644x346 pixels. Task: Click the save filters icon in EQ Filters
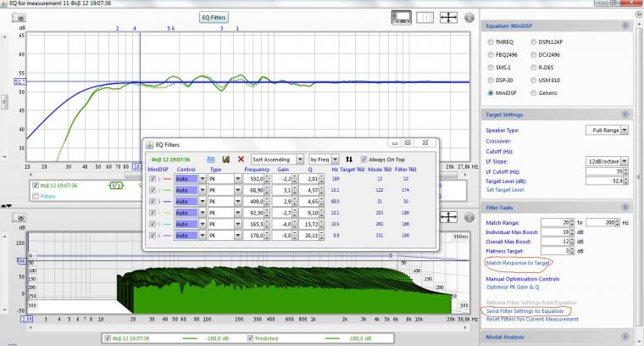coord(226,159)
